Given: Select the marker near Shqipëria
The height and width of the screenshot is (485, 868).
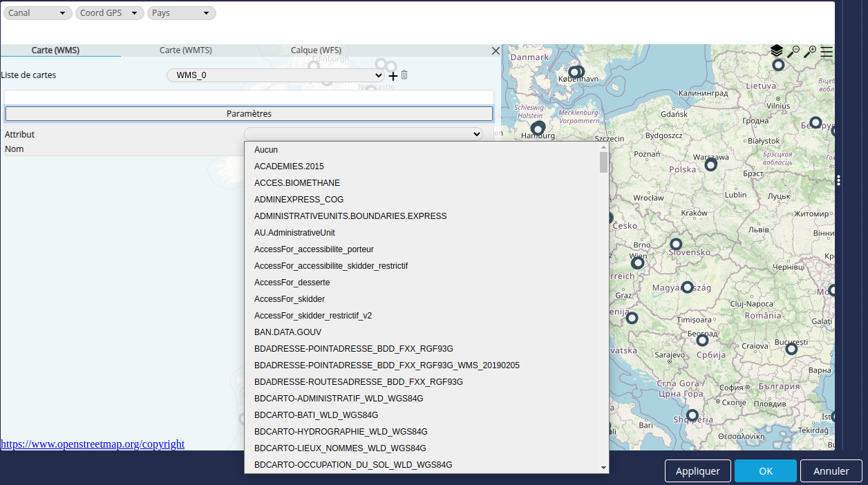Looking at the screenshot, I should (692, 415).
